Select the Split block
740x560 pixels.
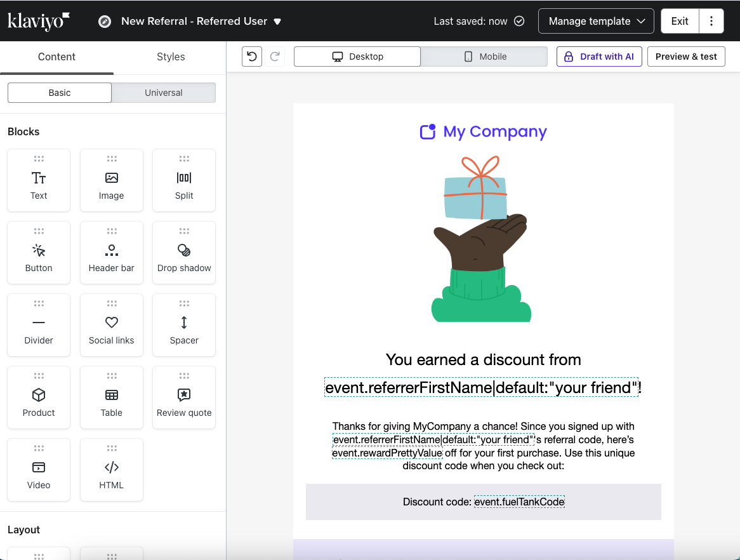coord(184,180)
